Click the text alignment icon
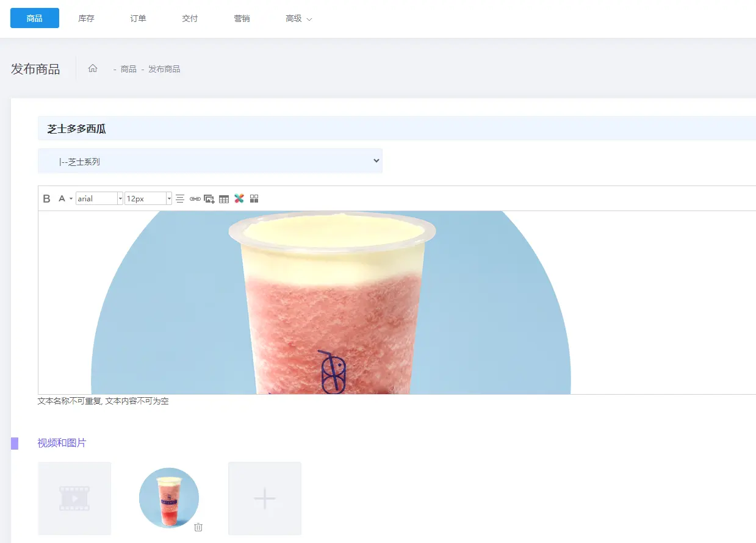Screen dimensions: 756x543 pos(180,199)
